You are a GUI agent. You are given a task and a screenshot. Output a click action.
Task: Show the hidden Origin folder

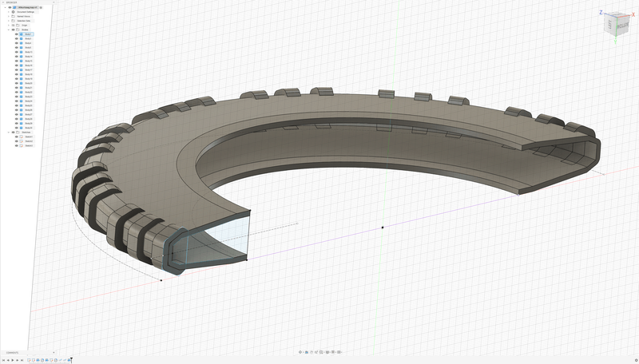[x=13, y=26]
